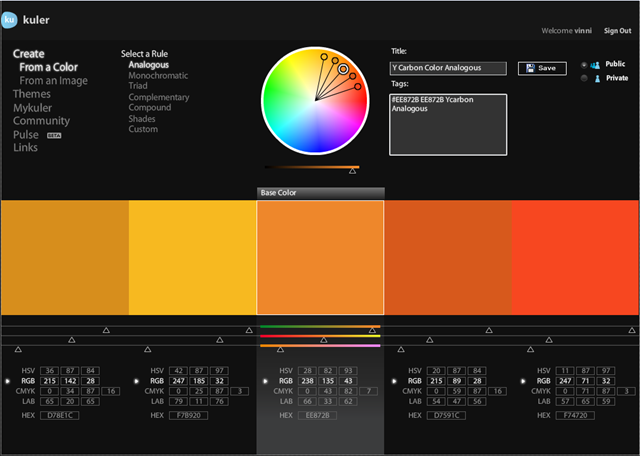The width and height of the screenshot is (640, 456).
Task: Choose From a Color option
Action: [x=49, y=67]
